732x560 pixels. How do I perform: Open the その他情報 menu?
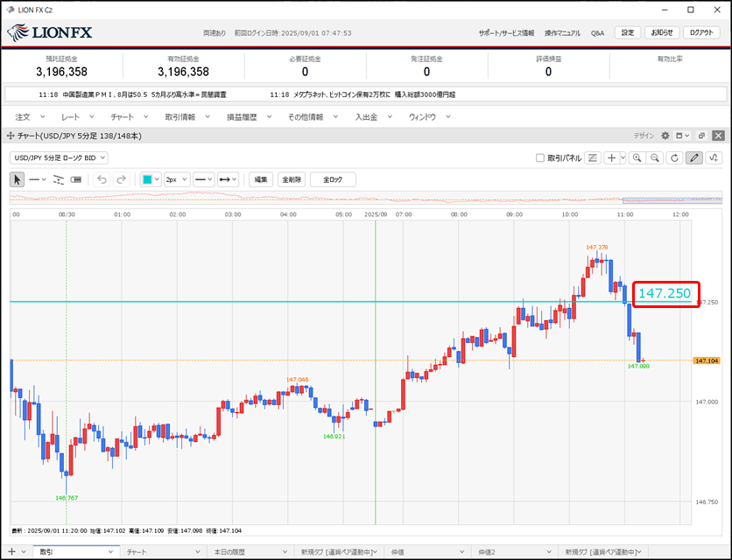[x=313, y=117]
